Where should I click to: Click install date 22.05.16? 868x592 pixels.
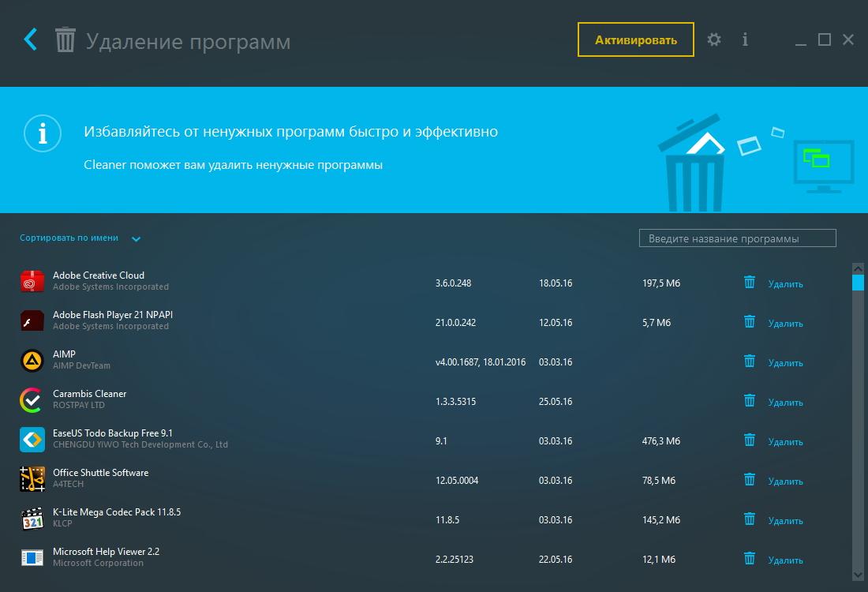click(556, 560)
